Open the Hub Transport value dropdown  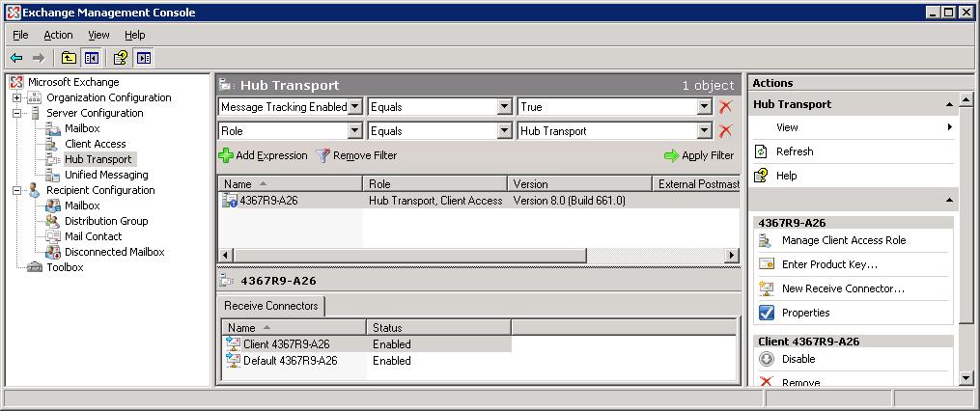[705, 131]
